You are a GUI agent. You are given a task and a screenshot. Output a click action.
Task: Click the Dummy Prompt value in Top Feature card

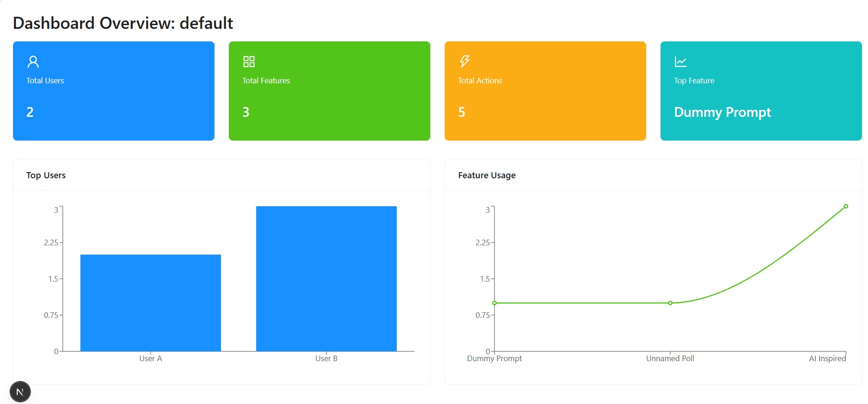pos(722,112)
